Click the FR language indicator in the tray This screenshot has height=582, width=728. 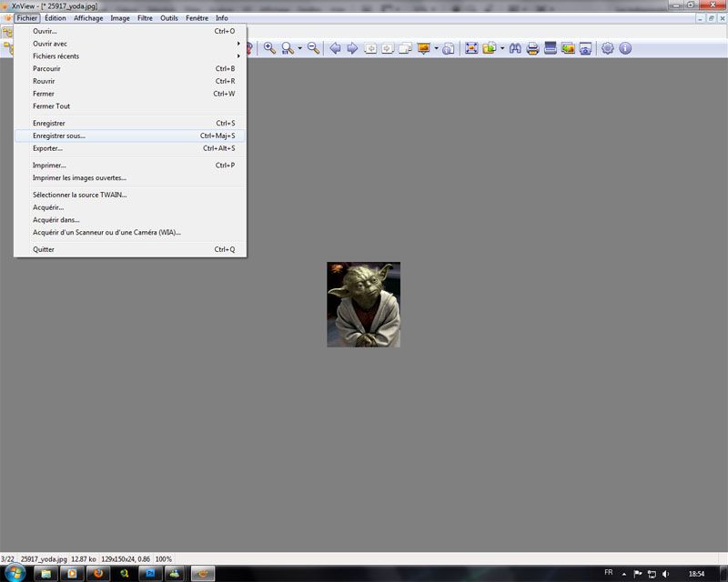(609, 573)
